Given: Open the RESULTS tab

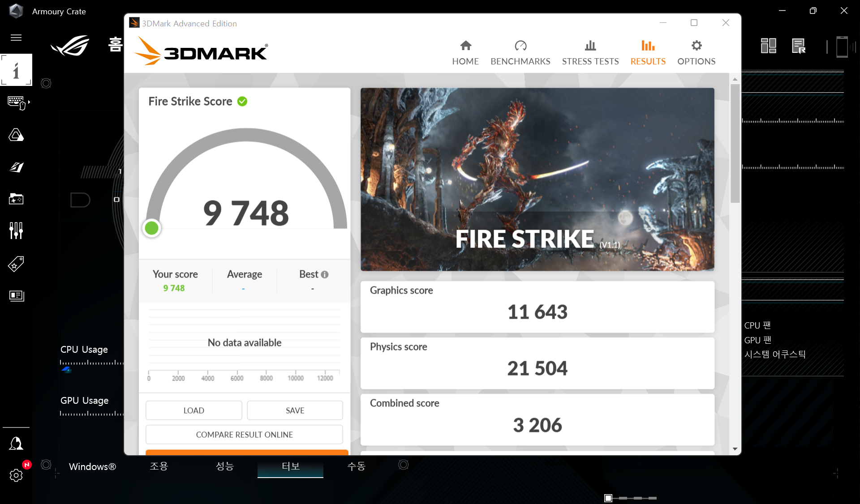Looking at the screenshot, I should pyautogui.click(x=648, y=52).
